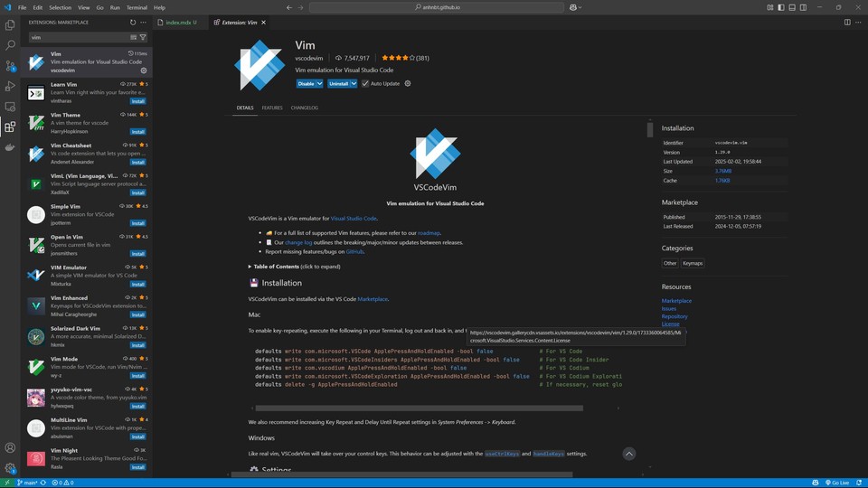Open the File menu
868x488 pixels.
[22, 8]
